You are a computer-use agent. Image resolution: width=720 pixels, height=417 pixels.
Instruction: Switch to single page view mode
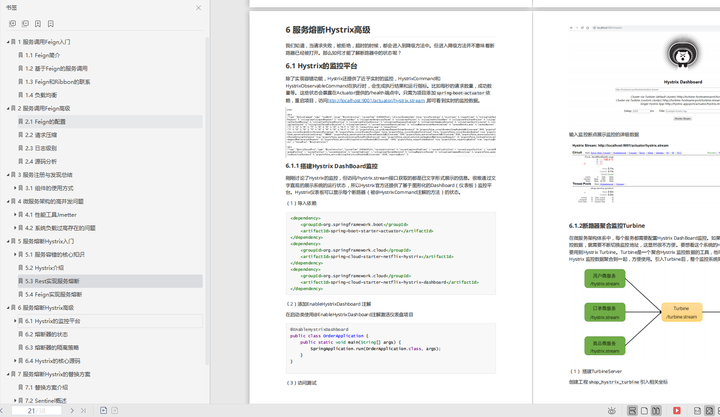click(644, 411)
